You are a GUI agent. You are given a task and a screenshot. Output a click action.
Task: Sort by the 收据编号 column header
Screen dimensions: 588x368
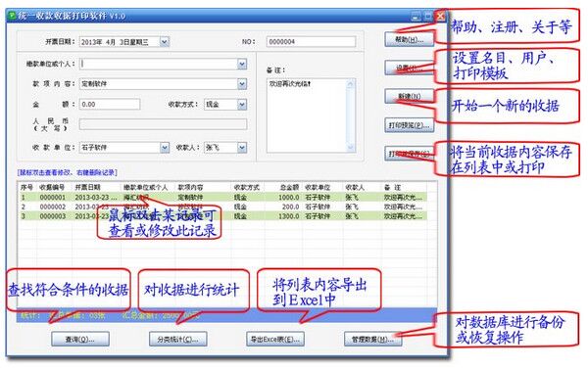[x=53, y=187]
